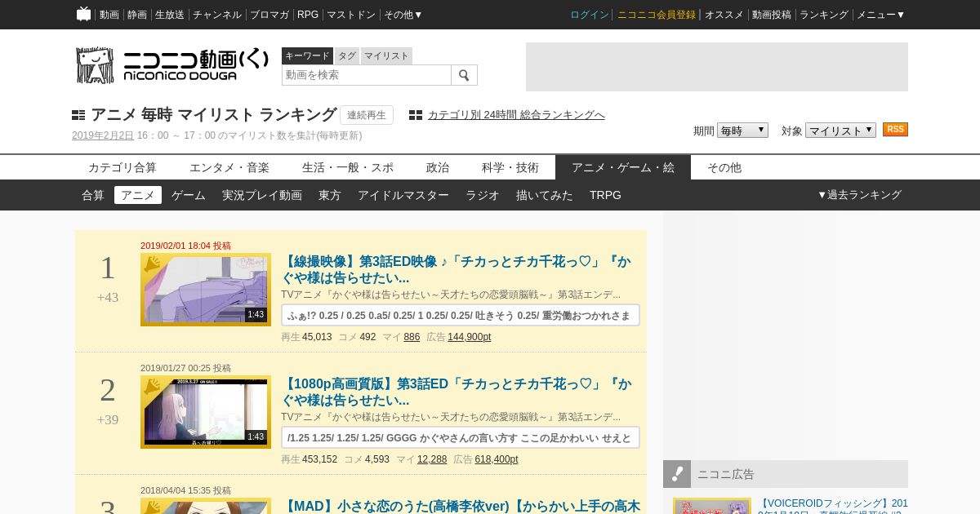
Task: Select 東方 subcategory
Action: click(330, 195)
